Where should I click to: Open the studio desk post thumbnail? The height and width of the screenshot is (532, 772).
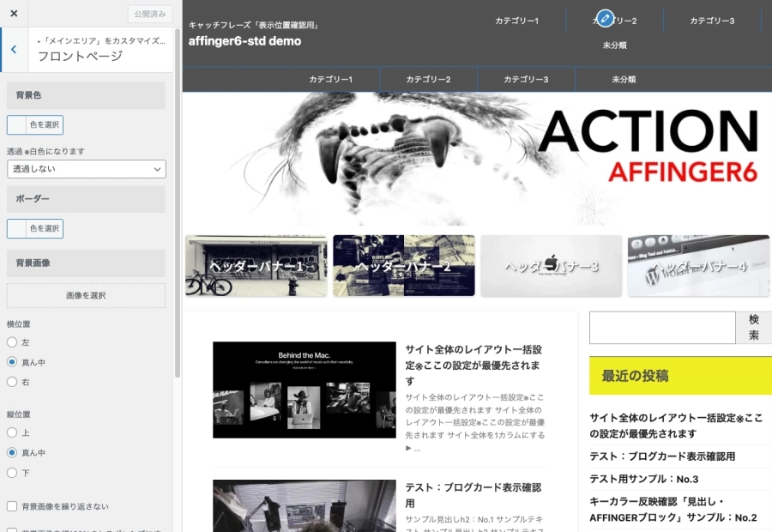(305, 506)
